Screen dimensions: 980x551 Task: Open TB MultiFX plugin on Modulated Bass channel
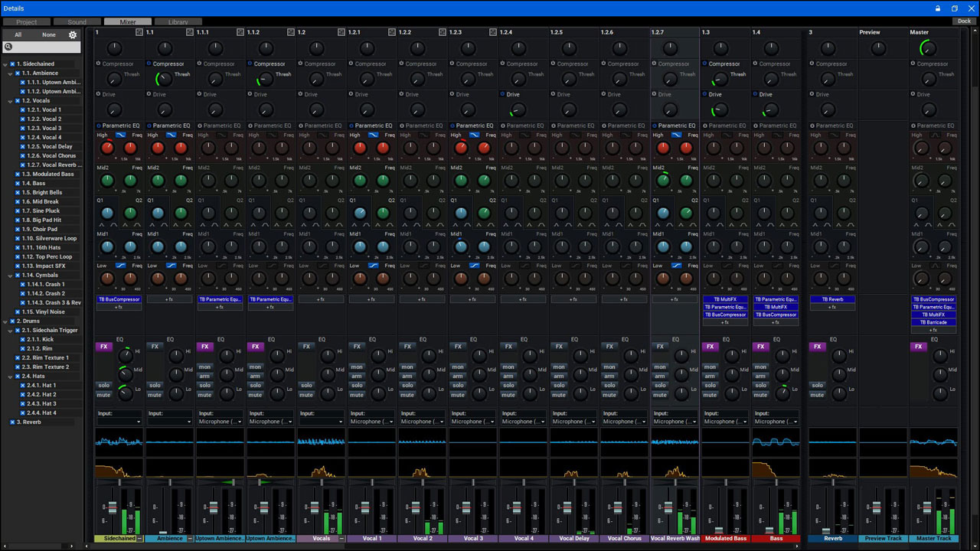(725, 299)
